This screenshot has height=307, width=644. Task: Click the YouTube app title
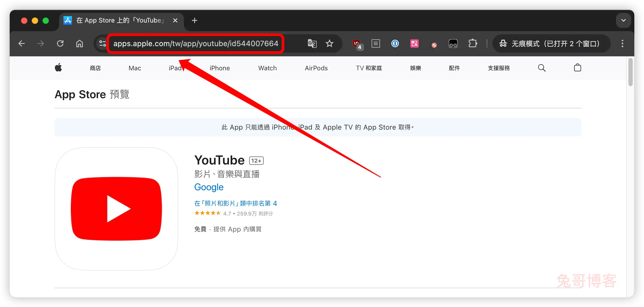219,160
